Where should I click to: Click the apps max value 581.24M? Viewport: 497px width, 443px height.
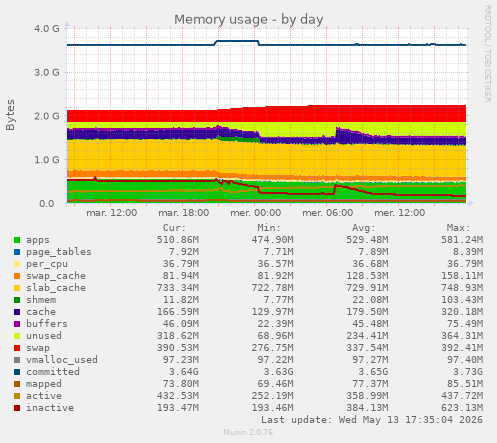[x=462, y=240]
